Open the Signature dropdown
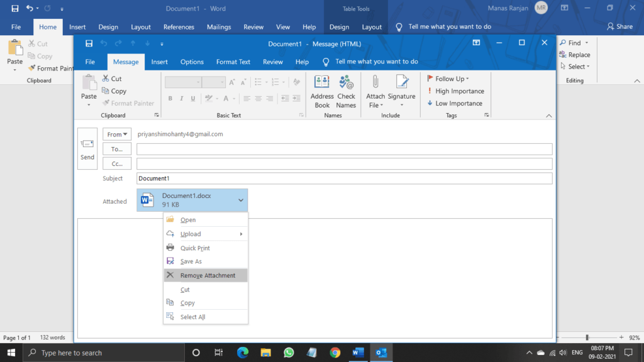Screen dimensions: 644x362 tap(402, 92)
